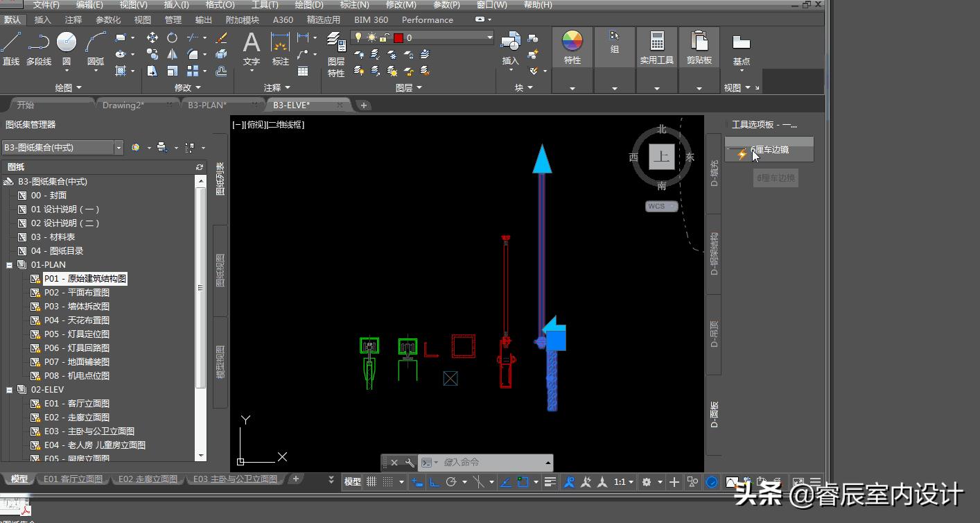The height and width of the screenshot is (523, 980).
Task: Open the Utilities (实用工具) calculator icon
Action: coord(656,41)
